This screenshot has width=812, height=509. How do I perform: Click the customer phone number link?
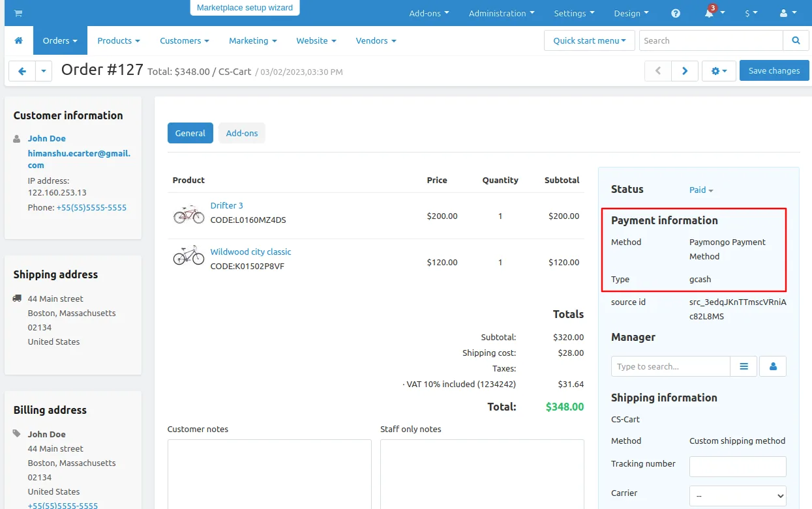(91, 207)
